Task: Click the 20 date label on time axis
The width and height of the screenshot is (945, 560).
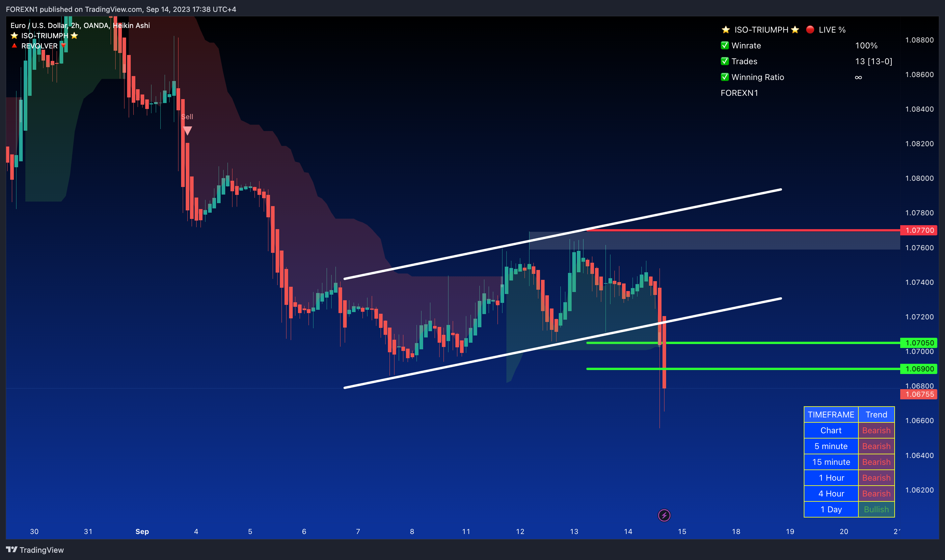Action: [844, 531]
